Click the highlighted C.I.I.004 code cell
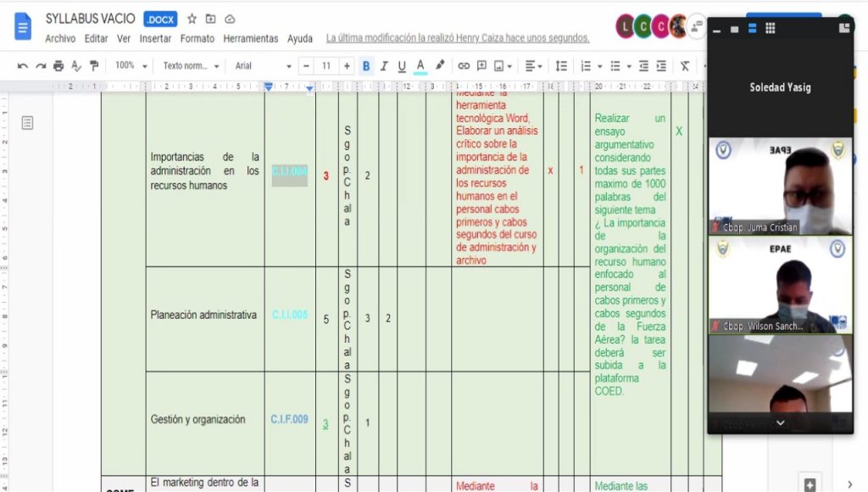The height and width of the screenshot is (492, 868). click(290, 171)
